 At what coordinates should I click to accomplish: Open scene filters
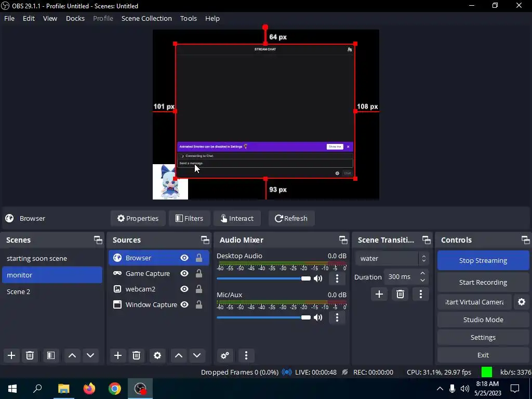tap(51, 355)
